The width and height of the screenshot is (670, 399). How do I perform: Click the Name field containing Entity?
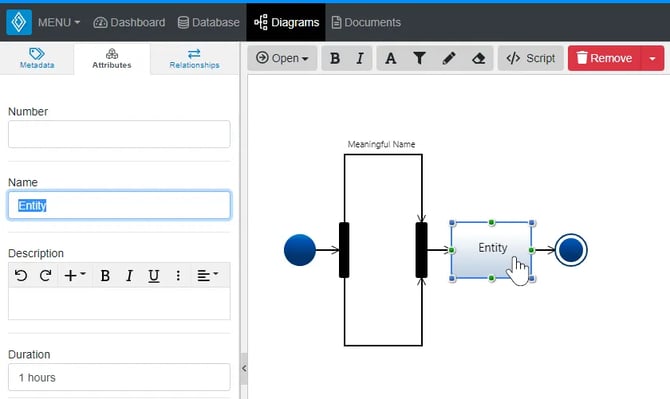pos(119,205)
